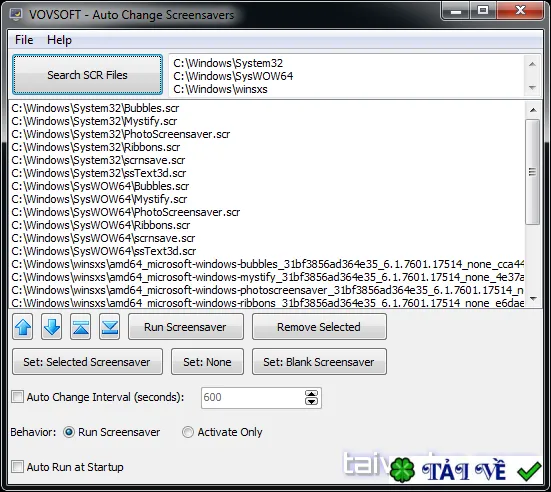Click screensaver list scroll up arrow
Viewport: 551px width, 492px height.
533,110
